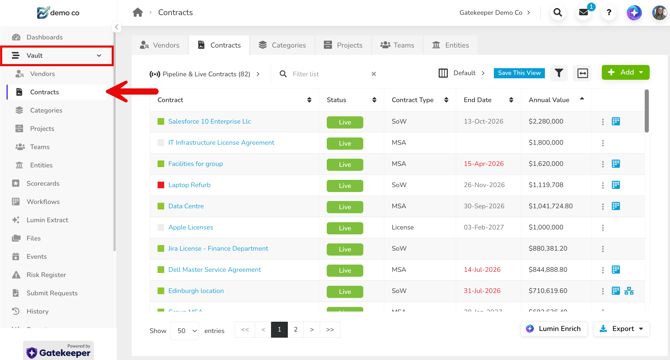Image resolution: width=670 pixels, height=360 pixels.
Task: Open the Edinburgh location contract link
Action: coord(196,291)
